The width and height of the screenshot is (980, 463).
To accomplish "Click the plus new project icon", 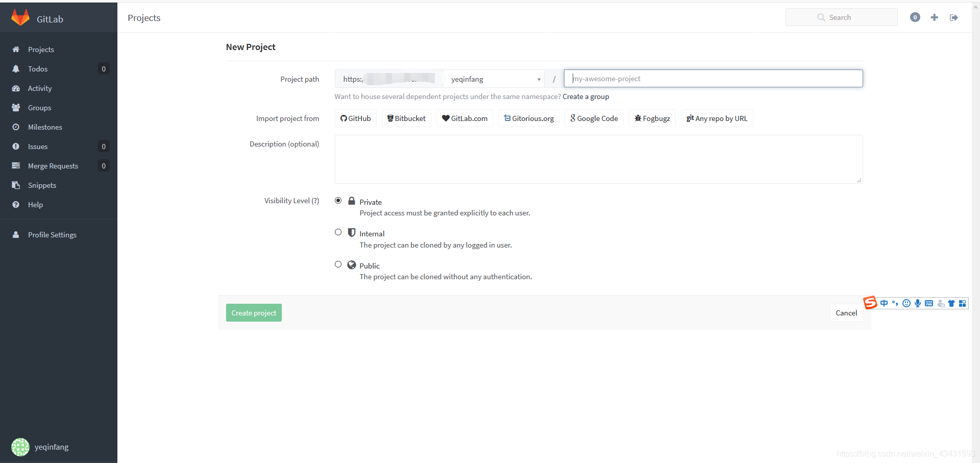I will [x=935, y=17].
